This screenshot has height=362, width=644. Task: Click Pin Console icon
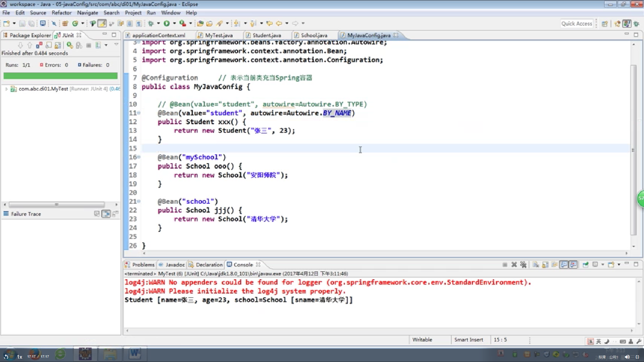click(x=586, y=265)
